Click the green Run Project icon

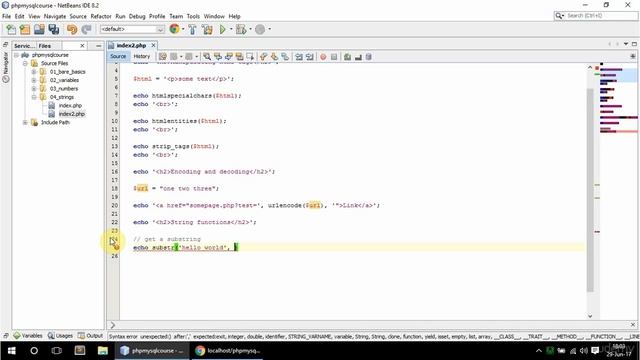222,29
